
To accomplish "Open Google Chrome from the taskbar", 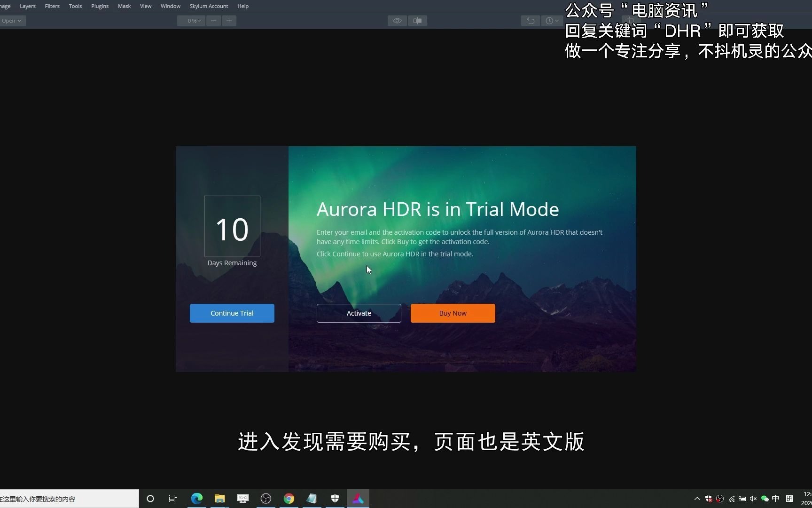I will 289,498.
